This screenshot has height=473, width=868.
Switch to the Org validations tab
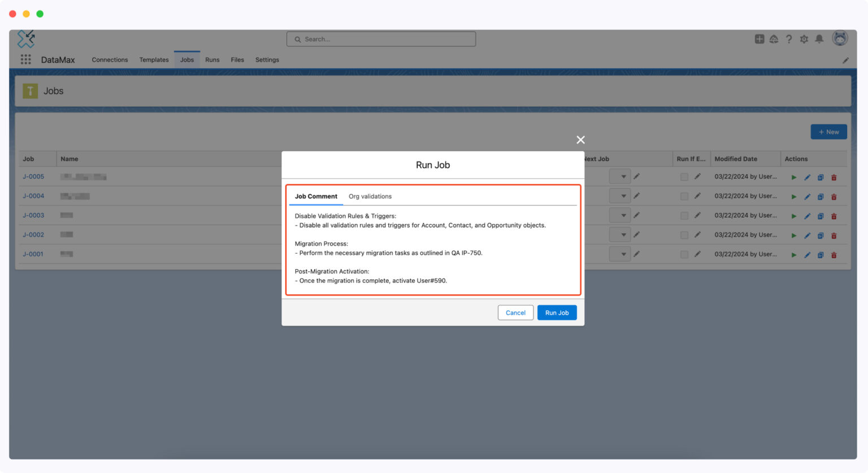pos(370,196)
